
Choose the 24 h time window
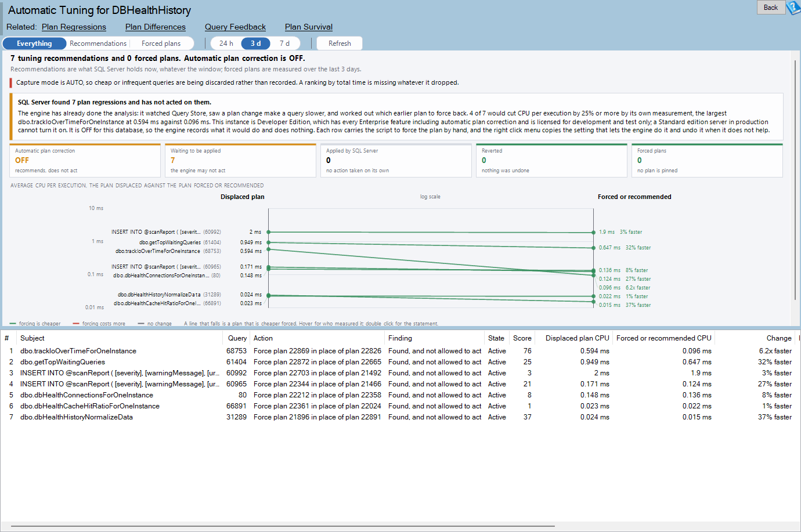click(226, 44)
